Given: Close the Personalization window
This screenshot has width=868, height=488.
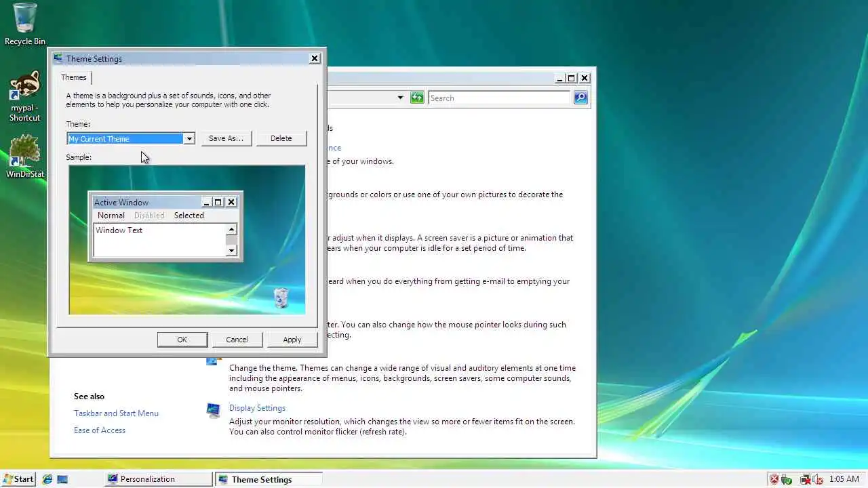Looking at the screenshot, I should [x=585, y=78].
